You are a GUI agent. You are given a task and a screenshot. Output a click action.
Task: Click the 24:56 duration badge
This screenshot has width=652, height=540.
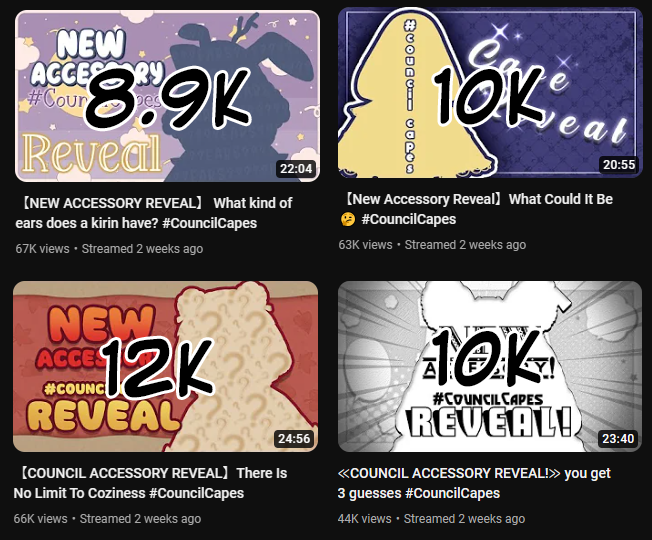[294, 439]
